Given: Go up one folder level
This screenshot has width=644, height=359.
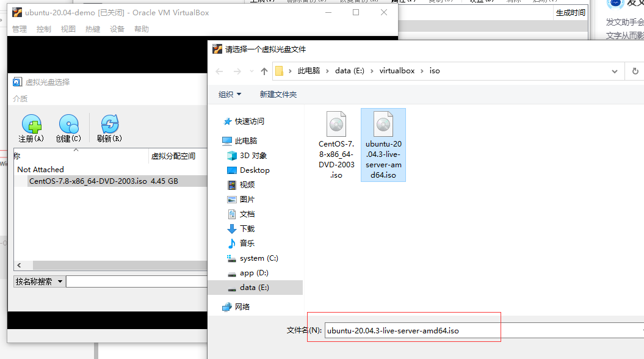Looking at the screenshot, I should click(264, 71).
